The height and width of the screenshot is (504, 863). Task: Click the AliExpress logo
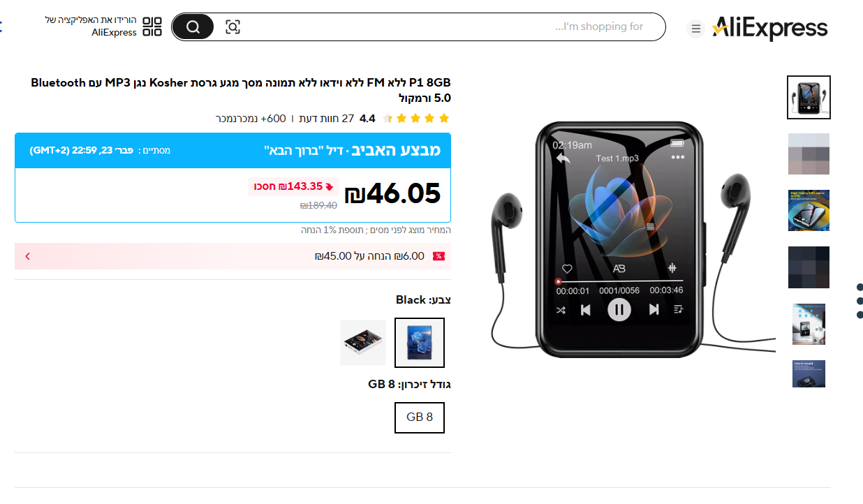pyautogui.click(x=769, y=28)
